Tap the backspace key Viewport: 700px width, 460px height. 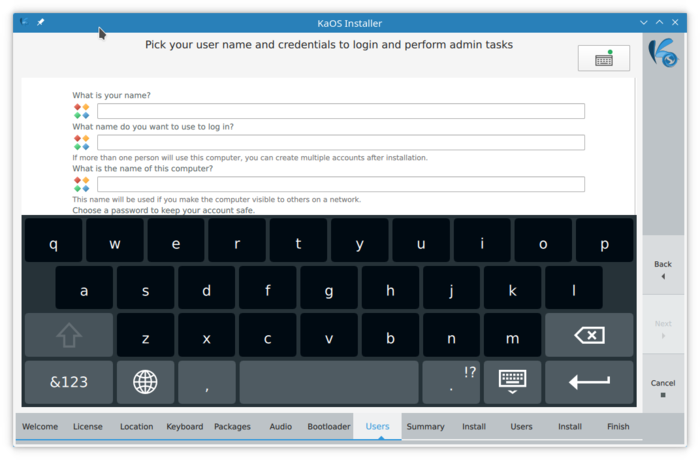point(589,335)
